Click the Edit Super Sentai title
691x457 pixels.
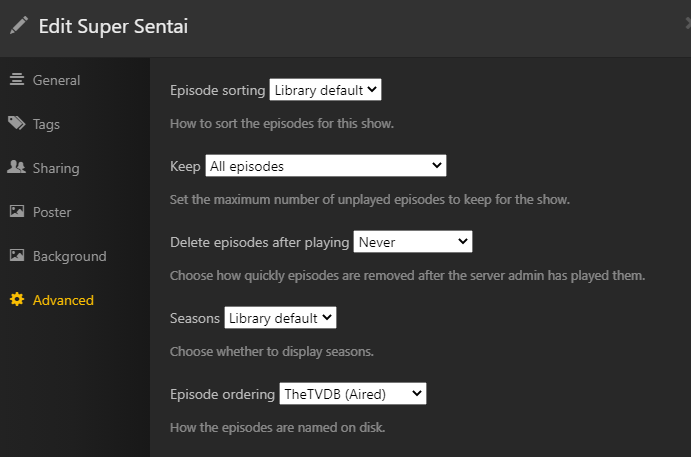tap(113, 26)
